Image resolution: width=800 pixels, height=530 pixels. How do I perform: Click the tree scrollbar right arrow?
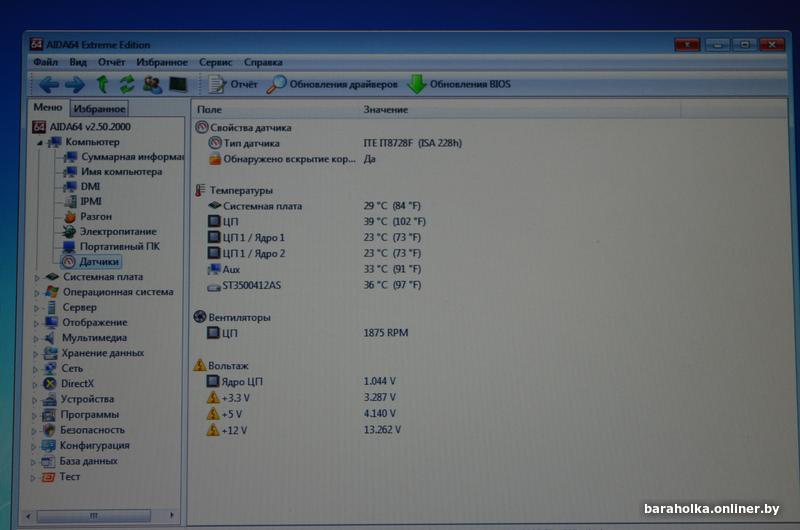172,515
